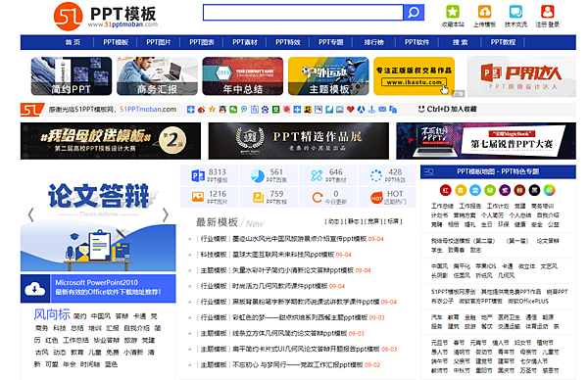Open the 428 PPT特效 spinner icon
This screenshot has width=588, height=380.
[376, 175]
